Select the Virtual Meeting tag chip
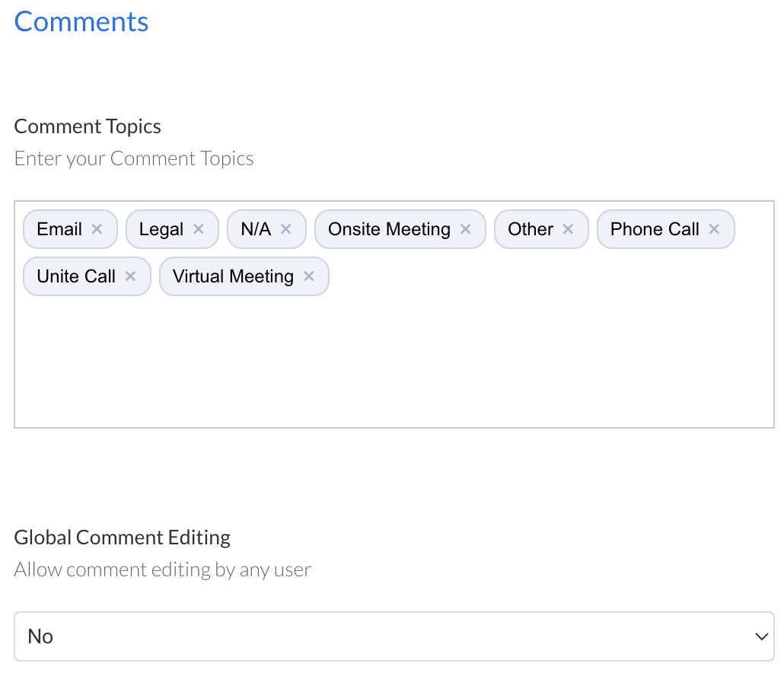This screenshot has width=784, height=673. pyautogui.click(x=232, y=276)
